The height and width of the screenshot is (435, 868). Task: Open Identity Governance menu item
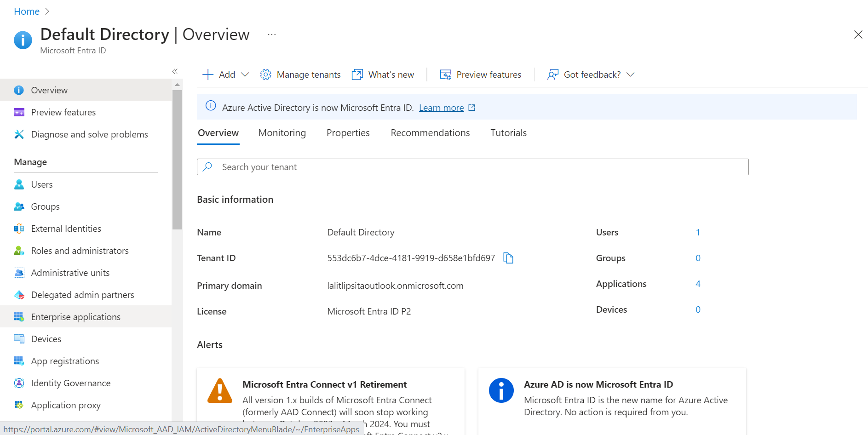point(86,383)
